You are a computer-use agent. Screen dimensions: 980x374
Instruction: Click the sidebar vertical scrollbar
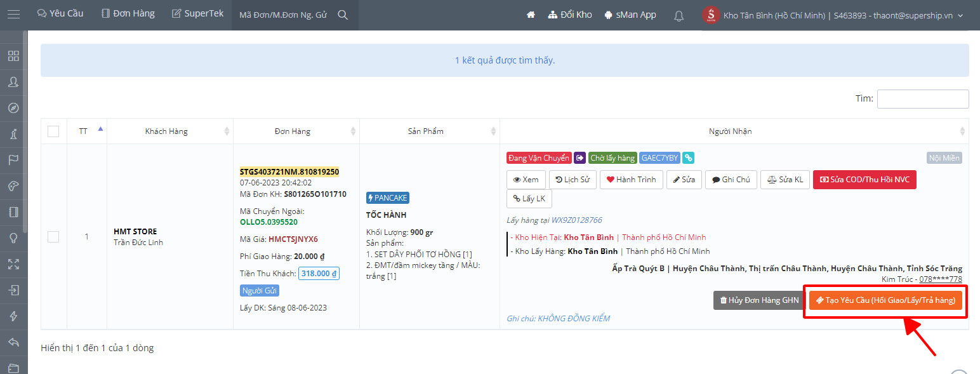[x=25, y=131]
